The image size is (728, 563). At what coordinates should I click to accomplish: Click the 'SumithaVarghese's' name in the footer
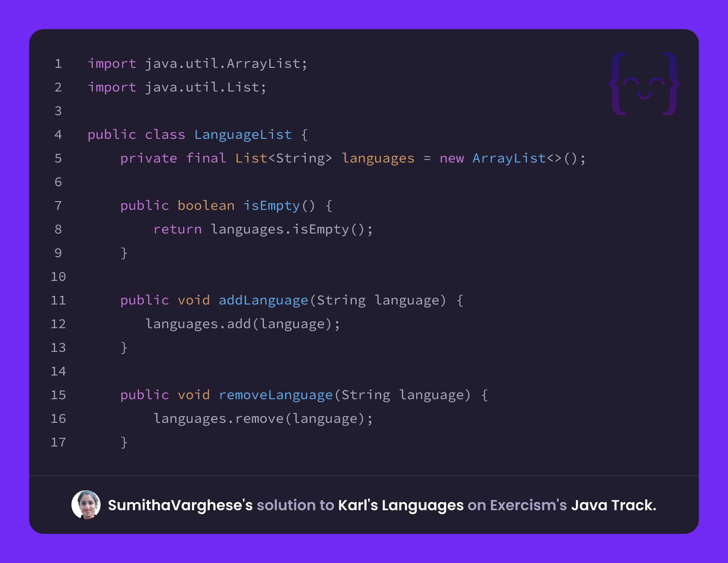click(180, 505)
